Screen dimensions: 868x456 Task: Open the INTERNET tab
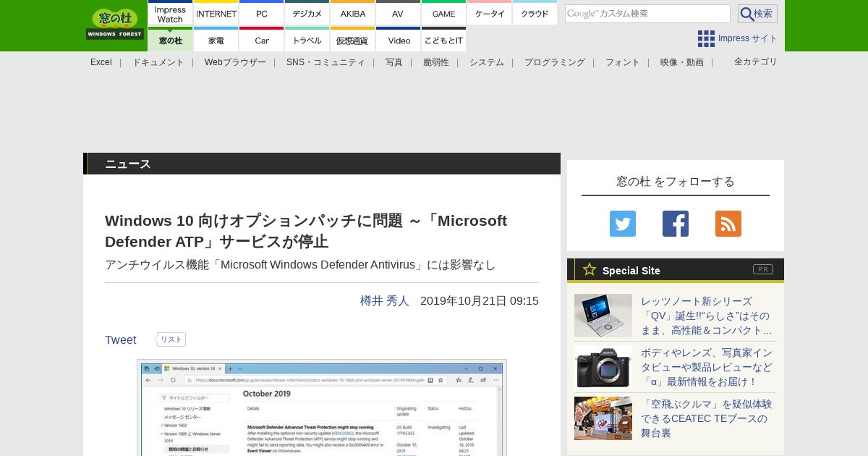(216, 13)
